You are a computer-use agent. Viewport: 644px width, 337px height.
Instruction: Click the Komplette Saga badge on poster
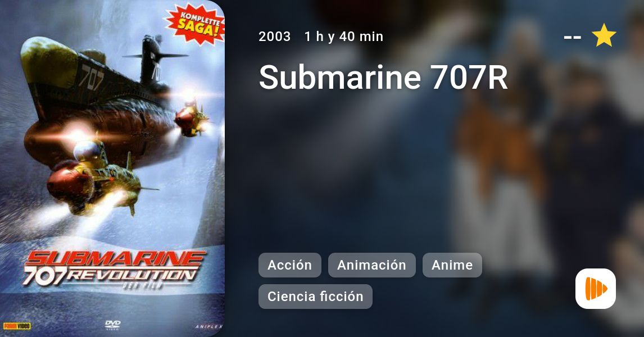coord(195,24)
